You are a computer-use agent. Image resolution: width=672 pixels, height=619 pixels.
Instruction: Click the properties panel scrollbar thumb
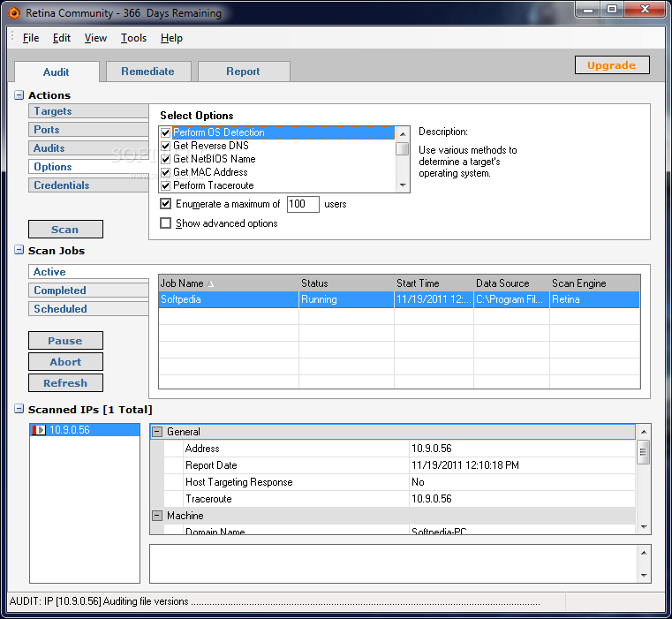coord(643,452)
